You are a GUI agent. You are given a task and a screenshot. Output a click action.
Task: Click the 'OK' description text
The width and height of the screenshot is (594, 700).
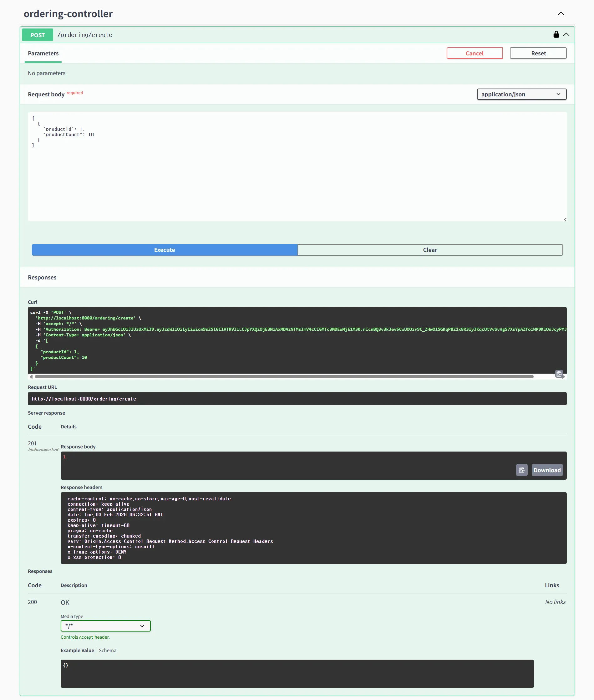(65, 602)
